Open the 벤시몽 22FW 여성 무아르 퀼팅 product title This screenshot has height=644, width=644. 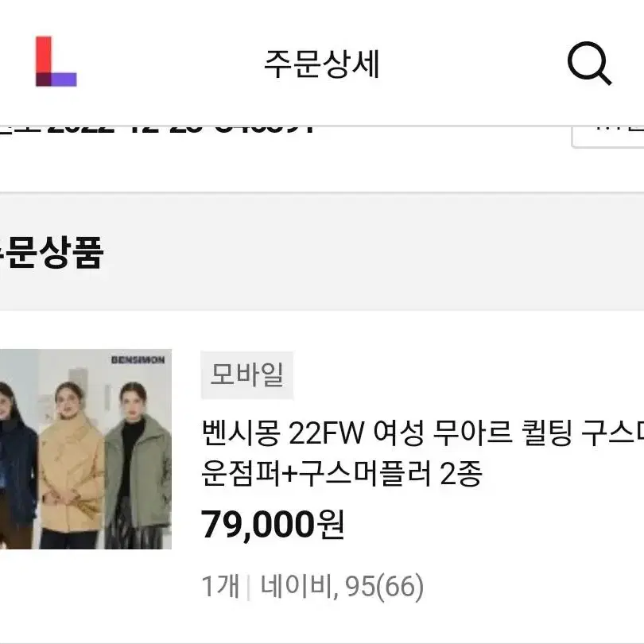[422, 434]
